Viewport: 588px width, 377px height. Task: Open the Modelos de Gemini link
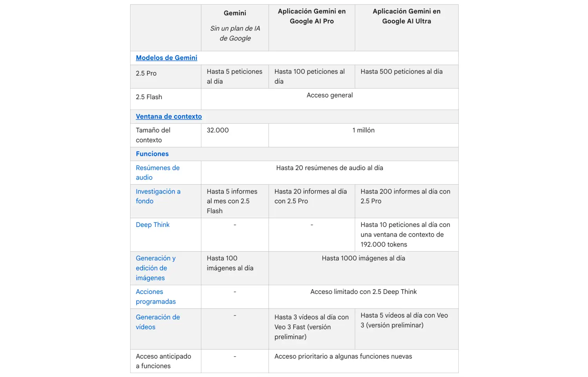coord(166,58)
